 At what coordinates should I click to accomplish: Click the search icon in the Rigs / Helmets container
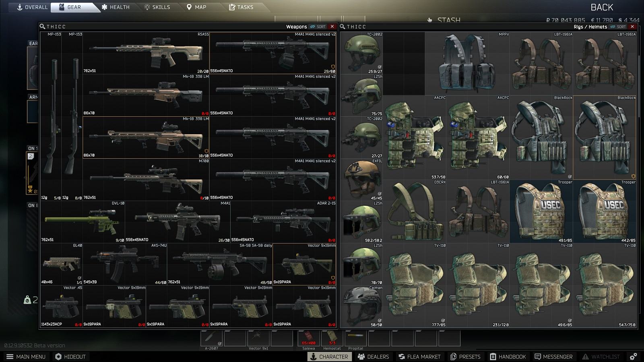pyautogui.click(x=343, y=27)
